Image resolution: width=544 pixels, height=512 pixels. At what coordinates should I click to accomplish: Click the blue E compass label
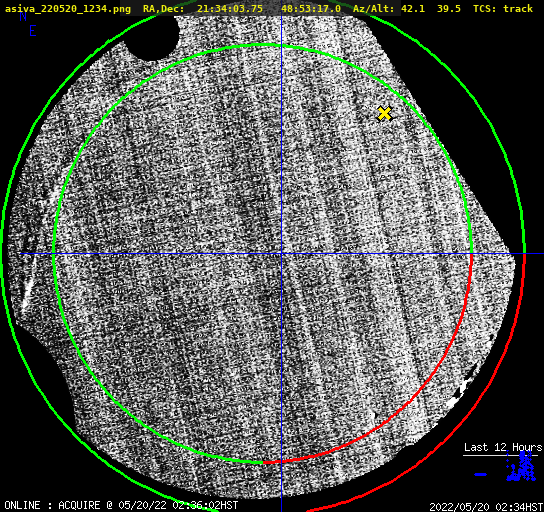click(x=33, y=31)
